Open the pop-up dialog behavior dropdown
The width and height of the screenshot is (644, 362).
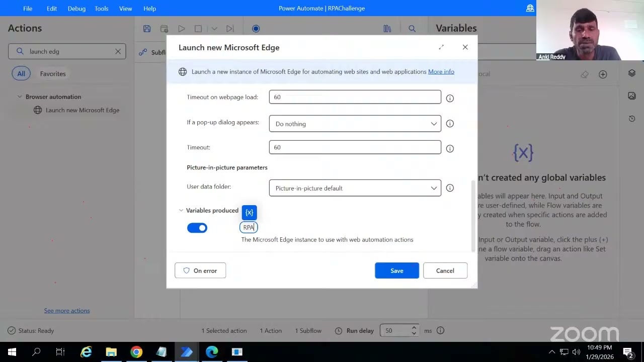(x=355, y=124)
